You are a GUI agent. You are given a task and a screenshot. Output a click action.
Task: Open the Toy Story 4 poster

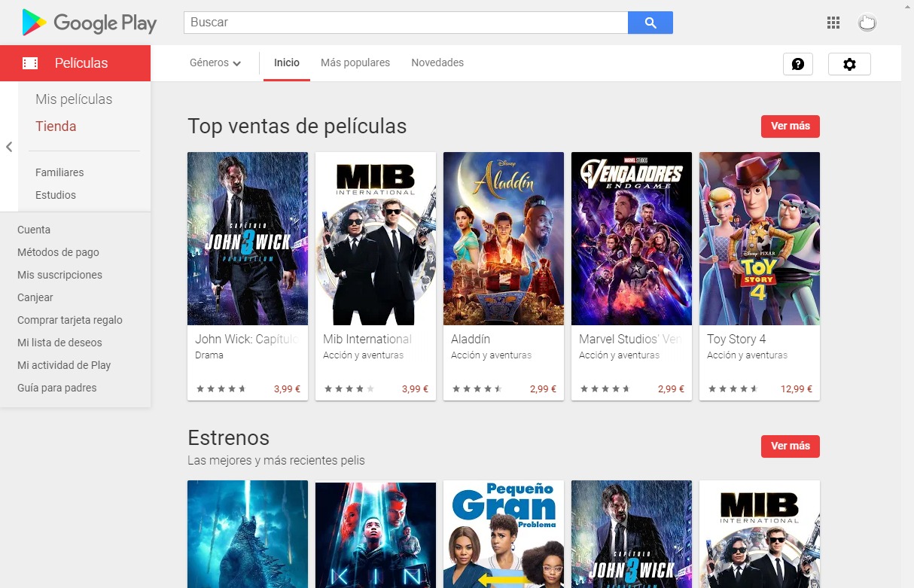click(x=760, y=239)
